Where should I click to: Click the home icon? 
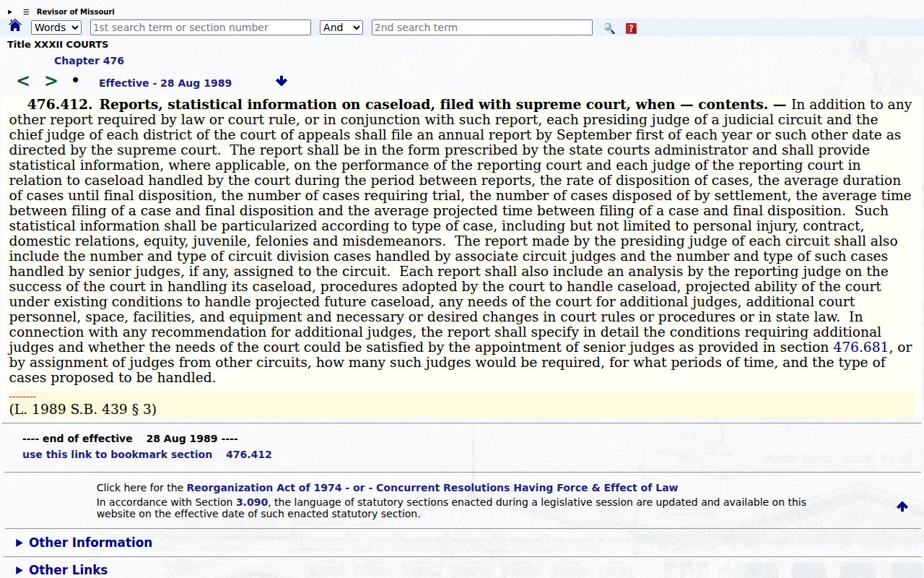click(x=15, y=26)
